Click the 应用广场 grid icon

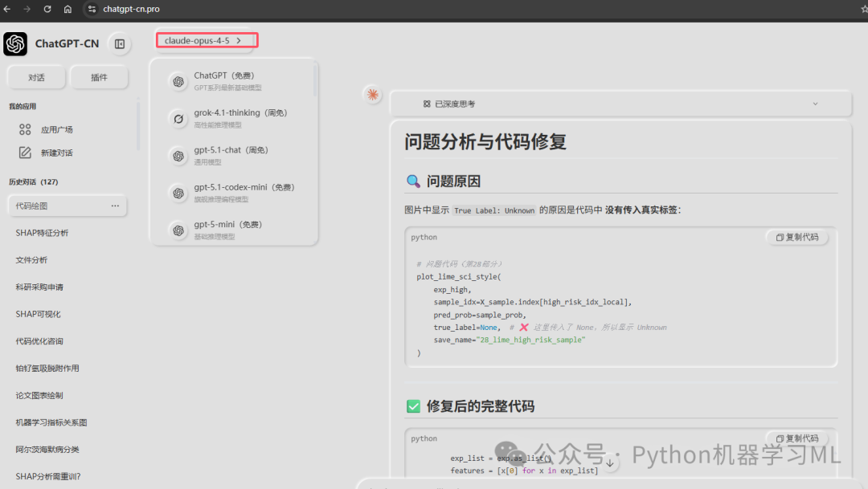(25, 129)
